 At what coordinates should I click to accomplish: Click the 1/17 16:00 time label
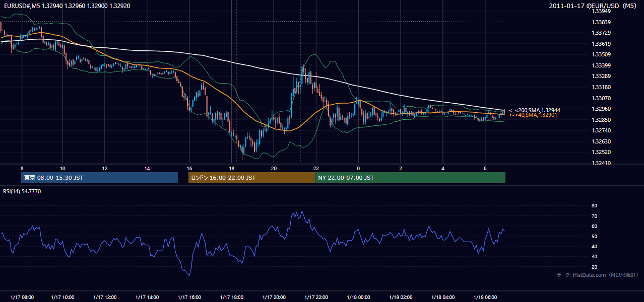point(189,297)
